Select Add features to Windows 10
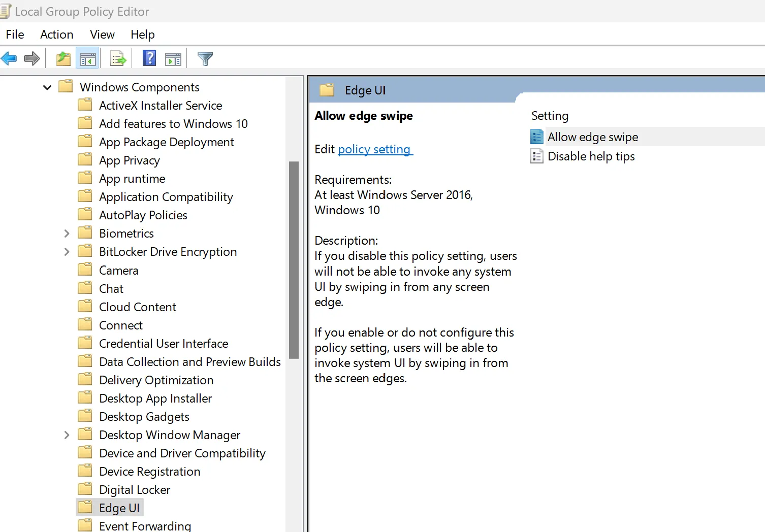 click(173, 124)
